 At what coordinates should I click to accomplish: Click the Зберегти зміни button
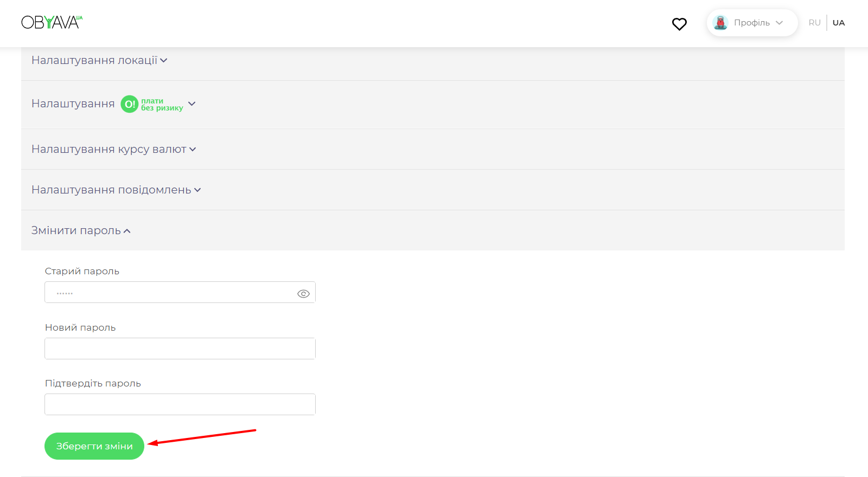[x=94, y=446]
